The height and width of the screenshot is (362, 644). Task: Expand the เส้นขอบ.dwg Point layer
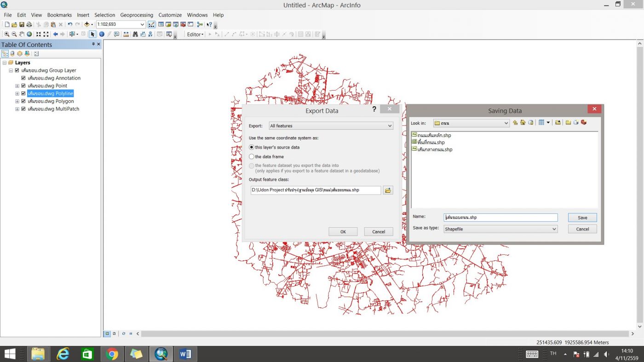17,86
